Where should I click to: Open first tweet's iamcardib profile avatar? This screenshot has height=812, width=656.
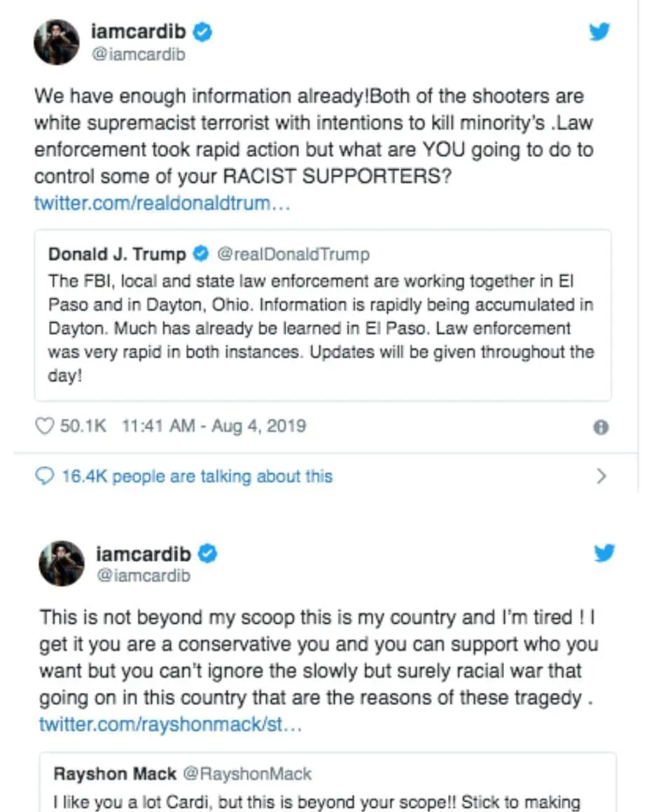coord(59,43)
